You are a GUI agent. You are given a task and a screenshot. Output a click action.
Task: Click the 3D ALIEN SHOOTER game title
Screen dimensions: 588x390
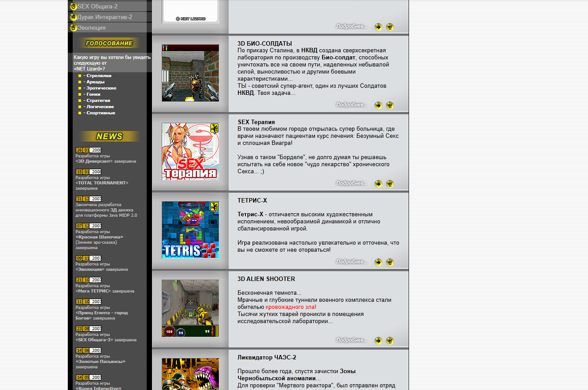266,279
